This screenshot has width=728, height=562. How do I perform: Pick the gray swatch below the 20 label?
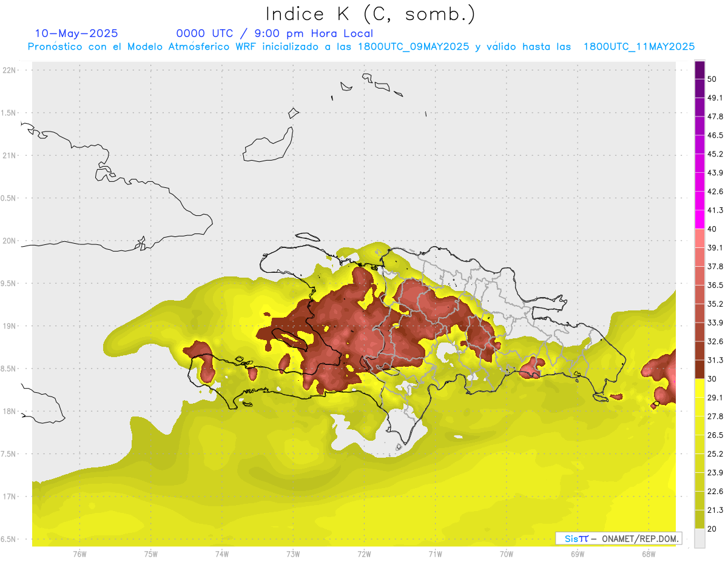tap(699, 538)
